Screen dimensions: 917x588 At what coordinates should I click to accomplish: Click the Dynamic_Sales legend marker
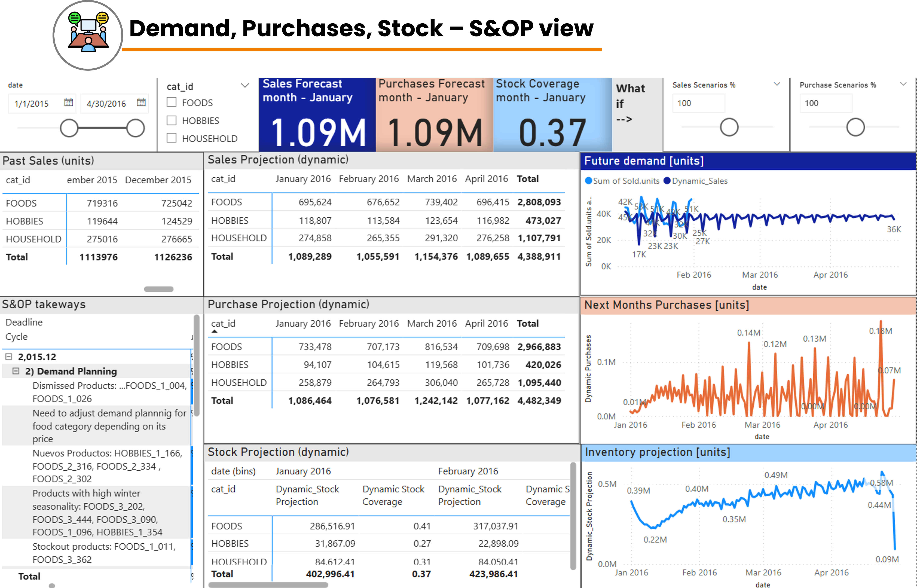[667, 181]
